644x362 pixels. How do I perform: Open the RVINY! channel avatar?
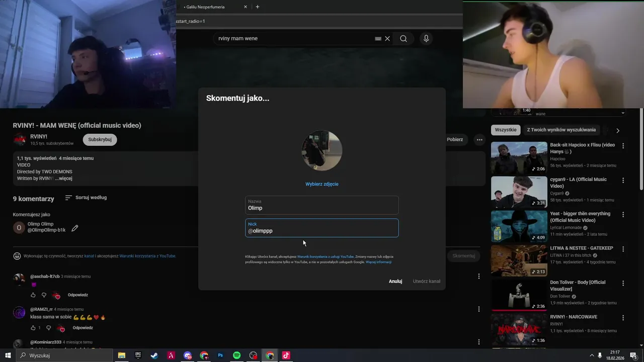point(20,140)
